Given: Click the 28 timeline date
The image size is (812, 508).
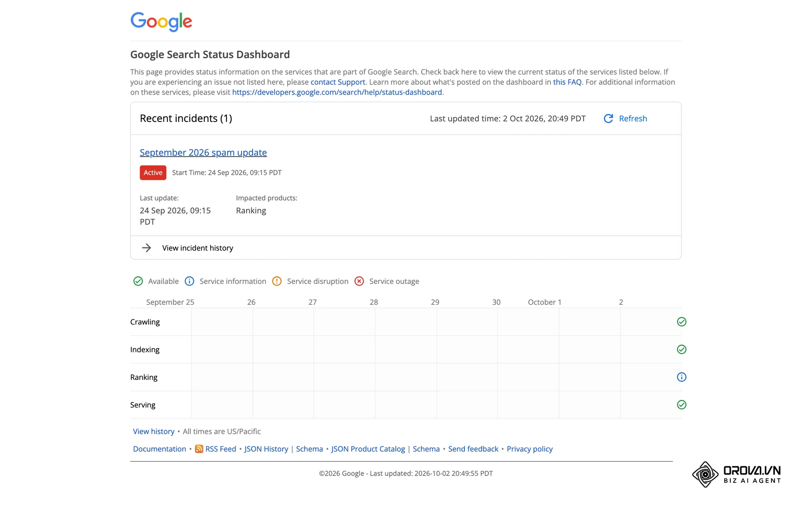Looking at the screenshot, I should [x=374, y=302].
